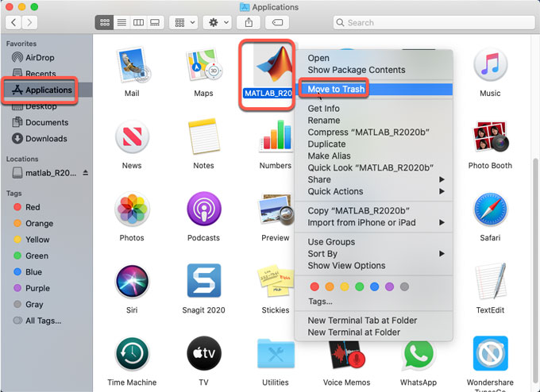Click the Share toolbar button
This screenshot has height=392, width=540.
tap(249, 23)
